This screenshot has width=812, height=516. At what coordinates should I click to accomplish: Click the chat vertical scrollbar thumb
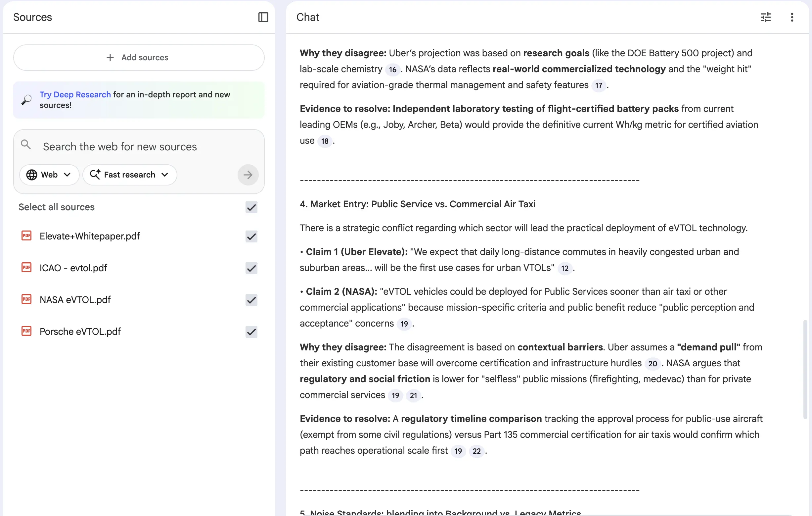tap(805, 369)
